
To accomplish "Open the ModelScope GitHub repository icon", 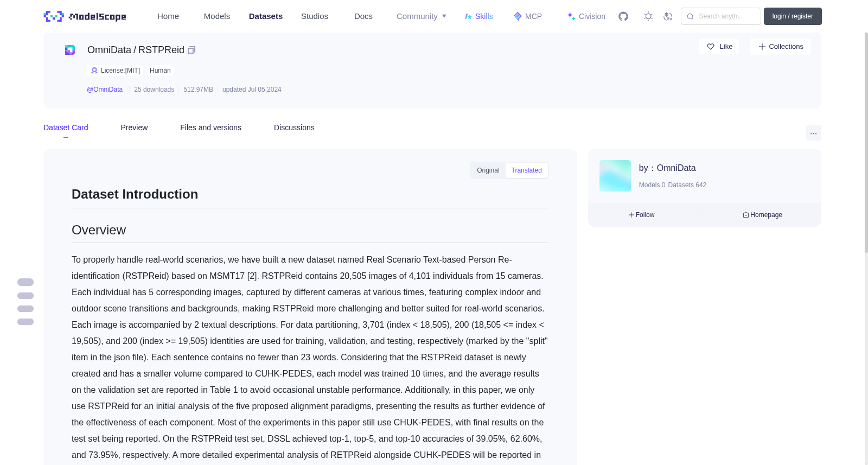I will [623, 16].
